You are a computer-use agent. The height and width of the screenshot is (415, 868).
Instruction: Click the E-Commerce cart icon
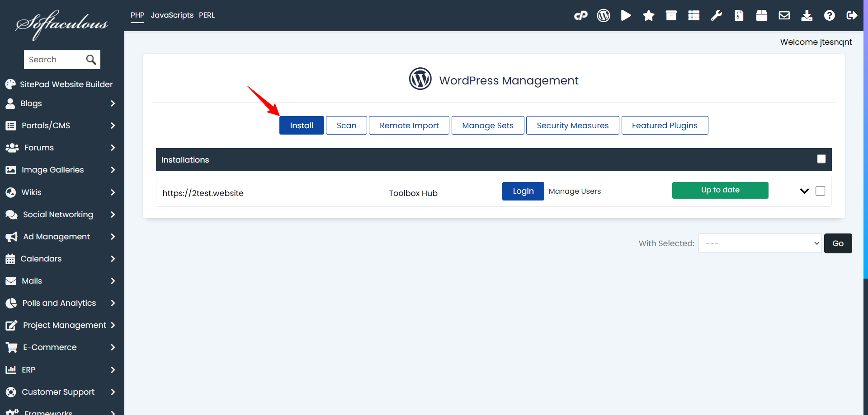click(11, 347)
